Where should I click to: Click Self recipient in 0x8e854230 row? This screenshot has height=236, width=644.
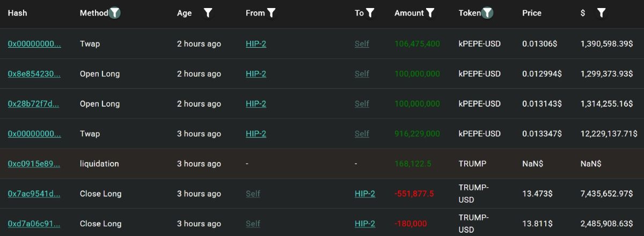point(362,73)
